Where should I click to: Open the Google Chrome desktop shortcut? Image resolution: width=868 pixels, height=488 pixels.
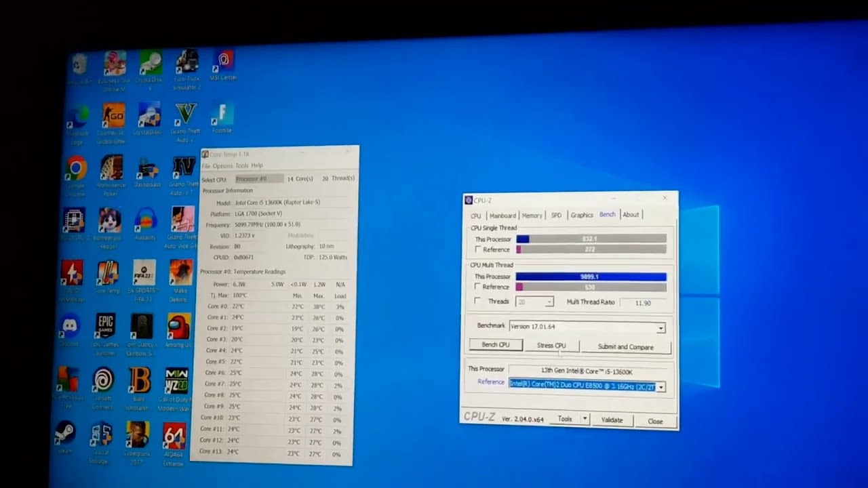click(x=76, y=175)
